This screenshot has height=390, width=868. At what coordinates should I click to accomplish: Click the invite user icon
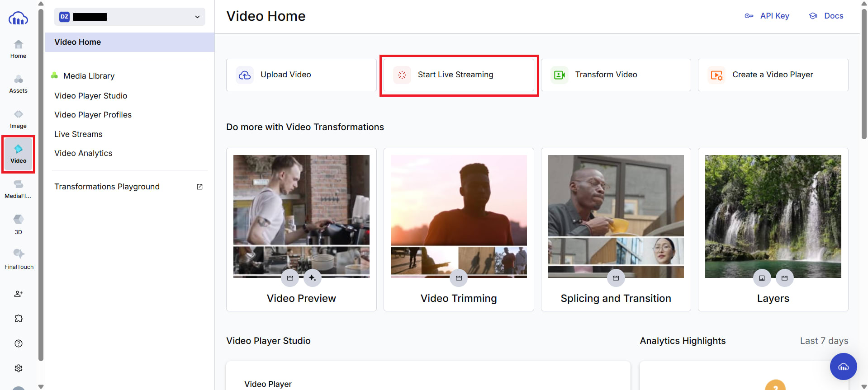pos(19,294)
